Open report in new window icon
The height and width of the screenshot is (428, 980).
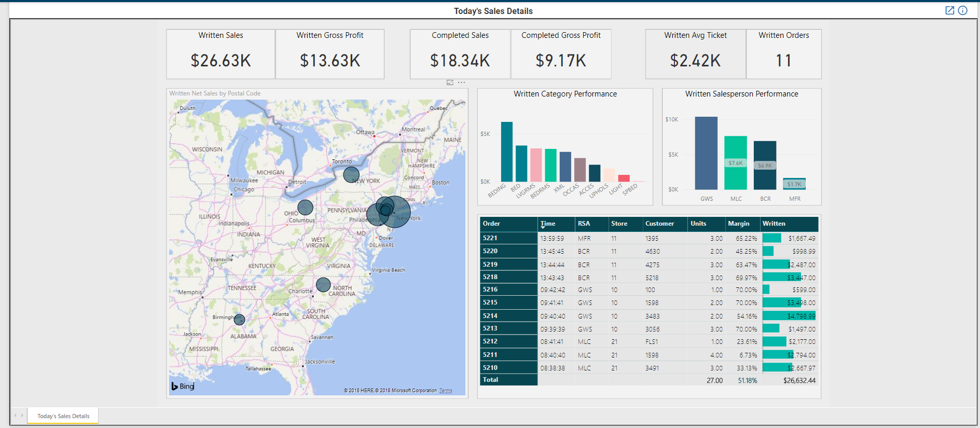949,10
